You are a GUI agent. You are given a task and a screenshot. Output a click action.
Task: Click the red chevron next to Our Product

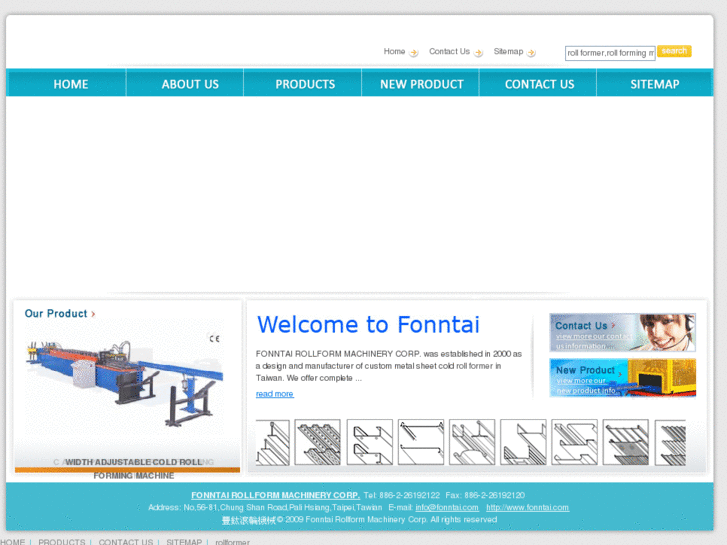(x=93, y=314)
